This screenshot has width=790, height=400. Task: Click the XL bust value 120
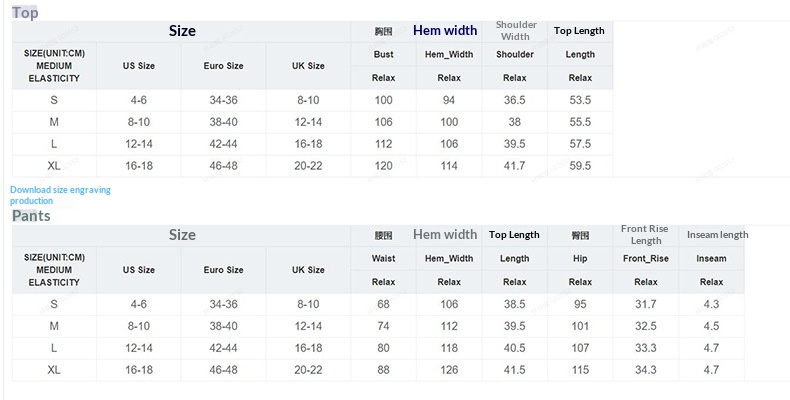coord(383,166)
